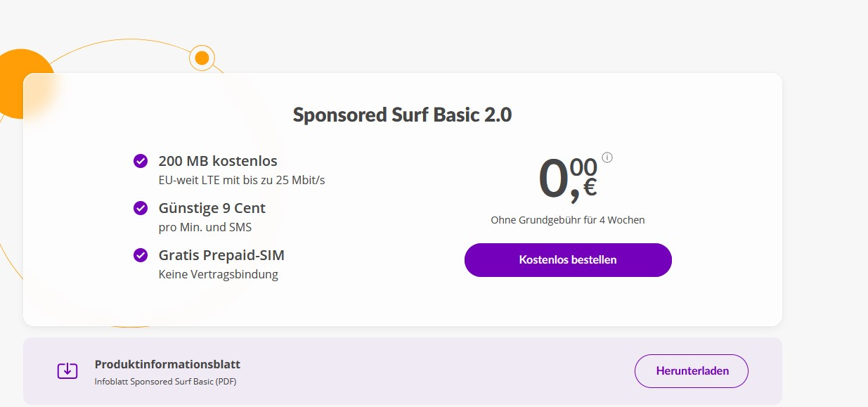Select the Ohne Grundgebühr für 4 Wochen text
This screenshot has width=868, height=407.
[x=567, y=220]
